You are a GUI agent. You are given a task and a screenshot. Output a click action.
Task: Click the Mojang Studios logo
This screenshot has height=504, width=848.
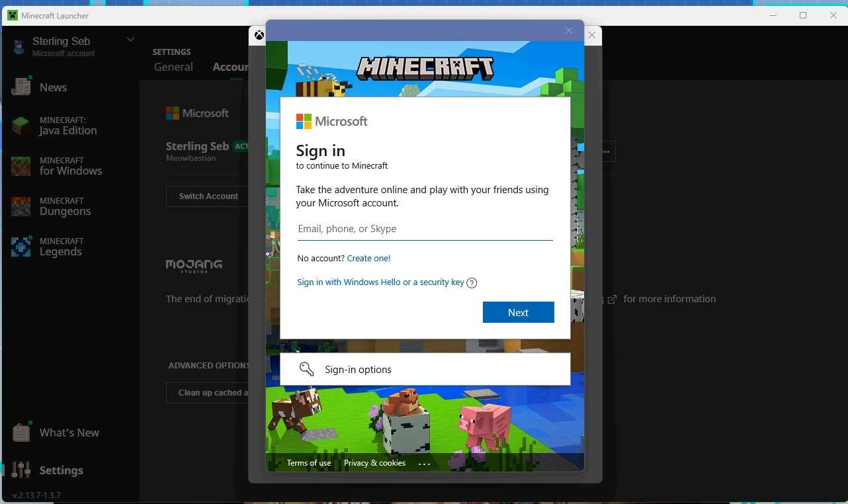click(x=194, y=265)
